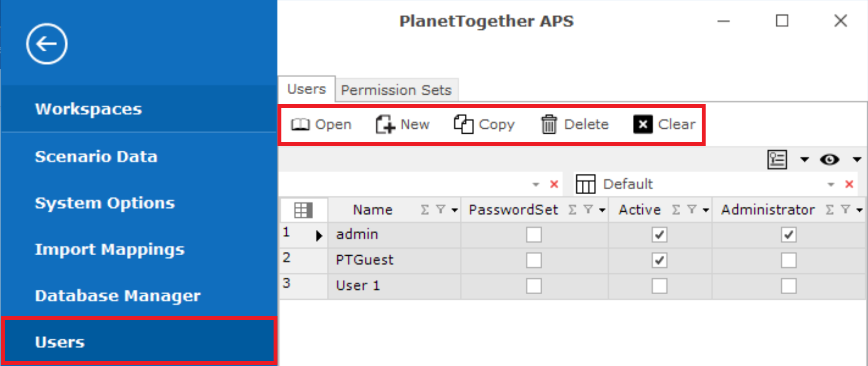This screenshot has width=868, height=366.
Task: Select the PTGuest name cell
Action: click(x=395, y=260)
